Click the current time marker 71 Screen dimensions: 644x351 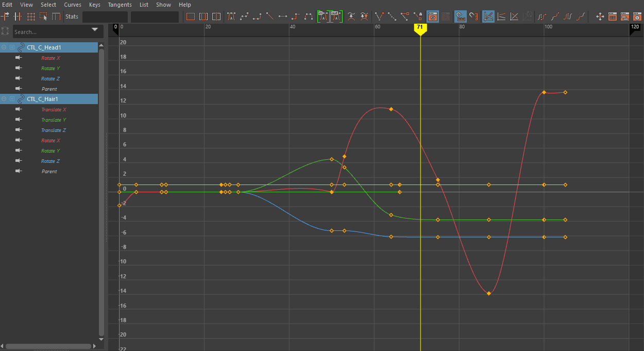click(420, 28)
